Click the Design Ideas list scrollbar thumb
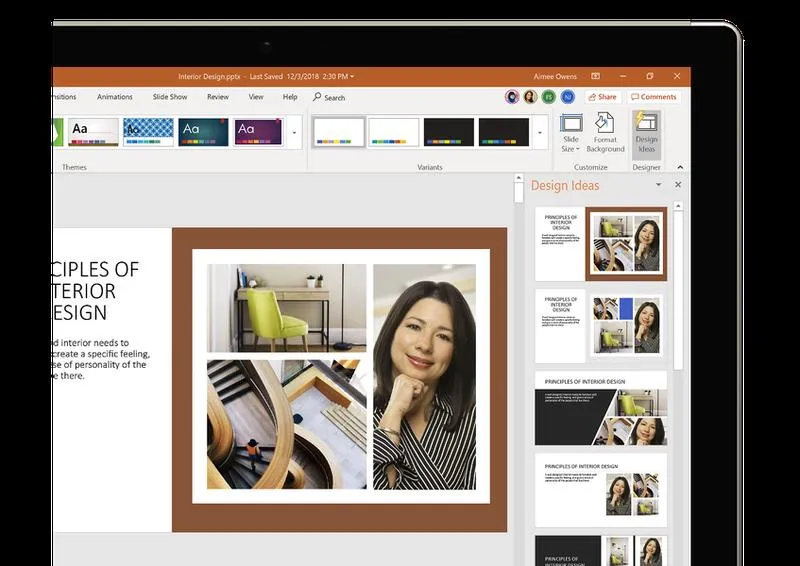Screen dimensions: 800x566 click(678, 290)
